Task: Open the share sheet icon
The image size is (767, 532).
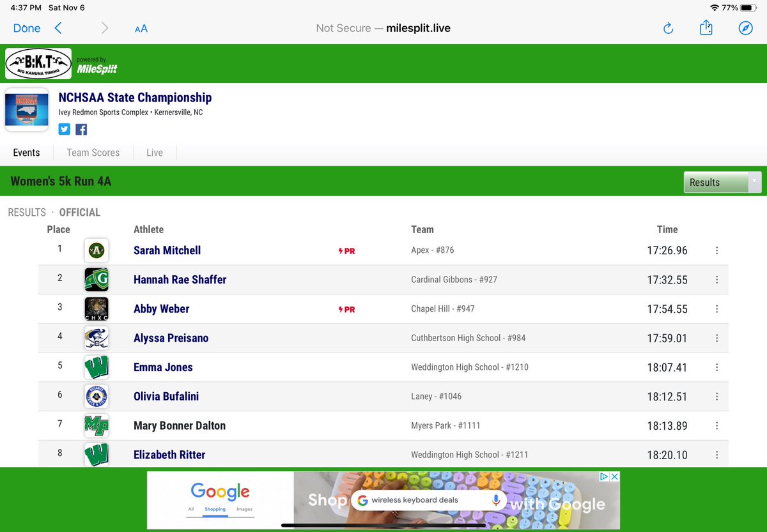Action: click(706, 27)
